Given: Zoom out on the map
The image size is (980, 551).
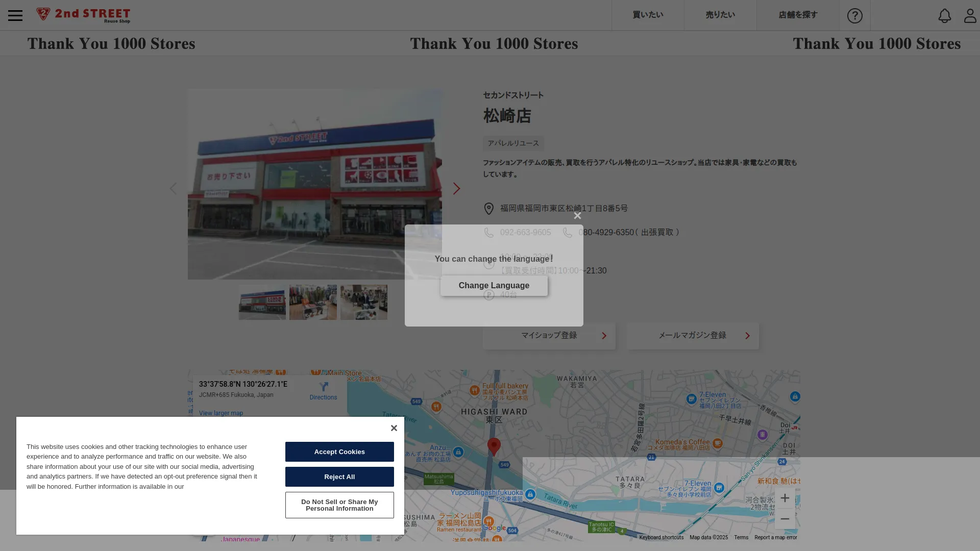Looking at the screenshot, I should tap(785, 519).
